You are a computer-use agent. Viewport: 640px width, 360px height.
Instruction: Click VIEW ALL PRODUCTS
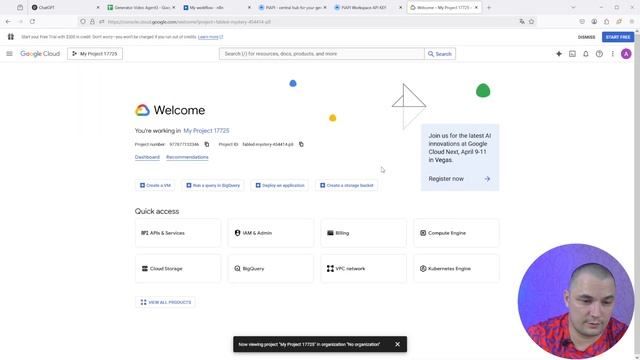(x=165, y=302)
